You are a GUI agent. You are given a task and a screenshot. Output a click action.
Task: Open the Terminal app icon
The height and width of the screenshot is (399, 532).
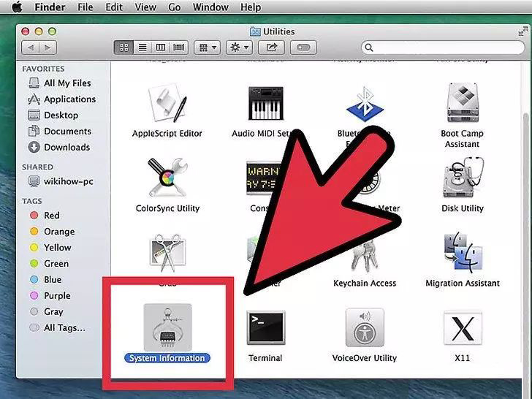(x=266, y=327)
